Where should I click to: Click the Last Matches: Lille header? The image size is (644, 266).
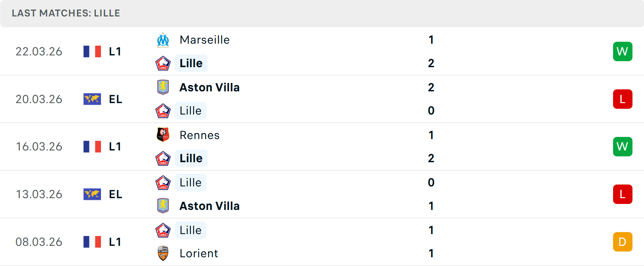pyautogui.click(x=66, y=13)
